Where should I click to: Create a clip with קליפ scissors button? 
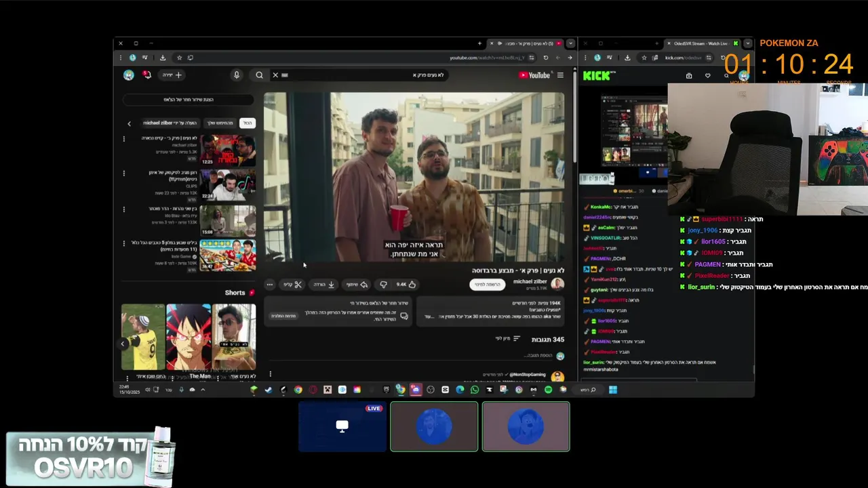(293, 285)
